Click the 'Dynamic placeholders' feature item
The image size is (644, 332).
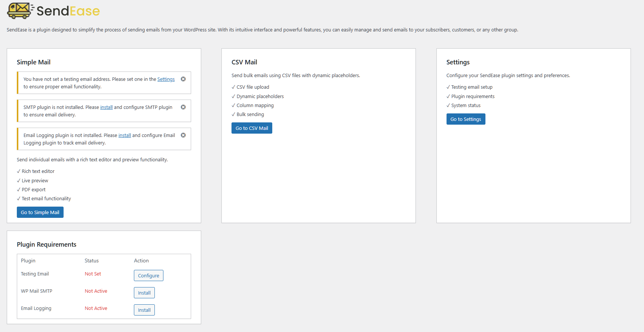[258, 97]
